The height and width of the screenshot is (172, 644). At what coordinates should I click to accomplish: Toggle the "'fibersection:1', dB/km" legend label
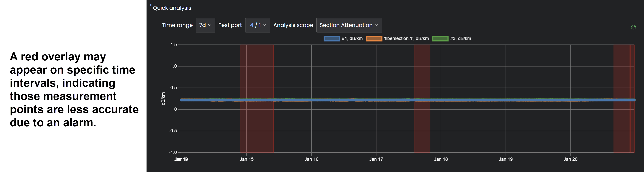coord(406,39)
